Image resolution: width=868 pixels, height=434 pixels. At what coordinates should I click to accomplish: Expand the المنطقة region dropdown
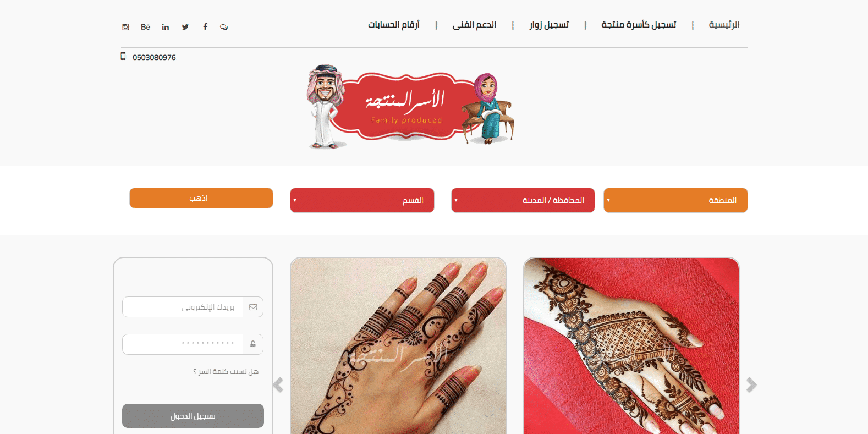675,200
